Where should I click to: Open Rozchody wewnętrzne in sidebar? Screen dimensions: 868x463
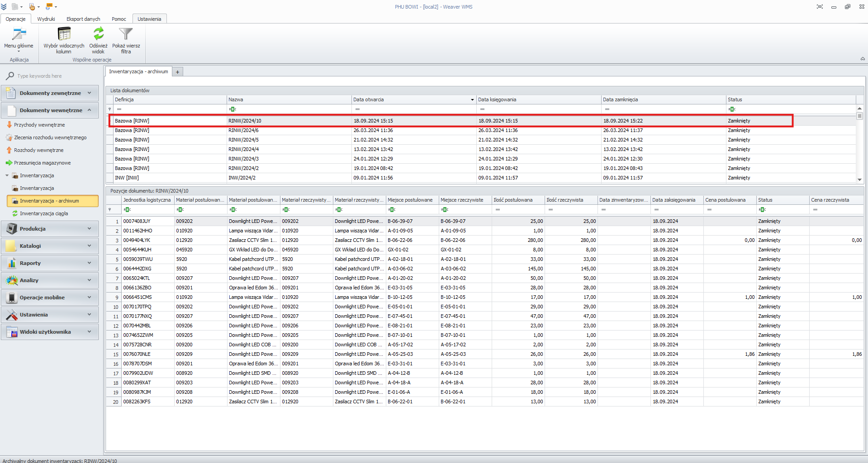pos(38,150)
